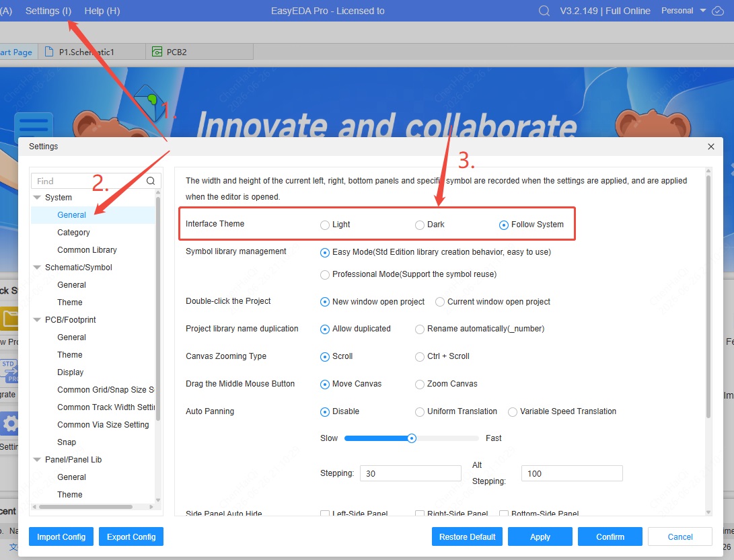Image resolution: width=734 pixels, height=560 pixels.
Task: Click the Cancel button
Action: [680, 536]
